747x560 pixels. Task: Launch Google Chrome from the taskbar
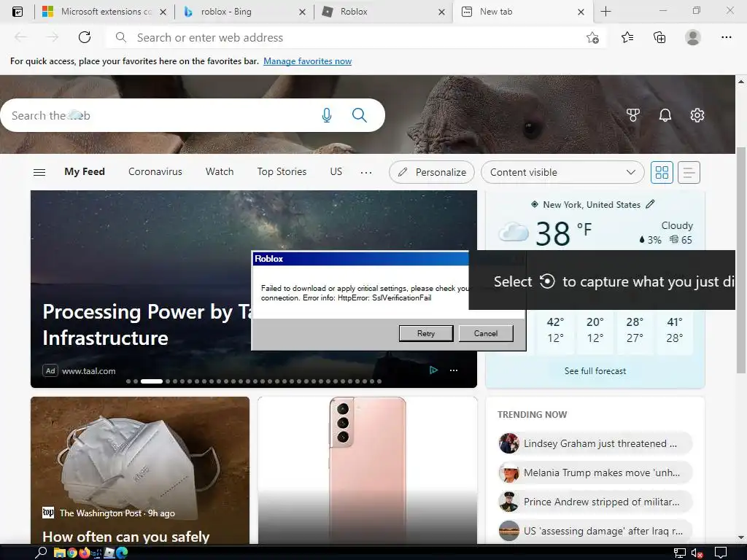click(x=72, y=553)
